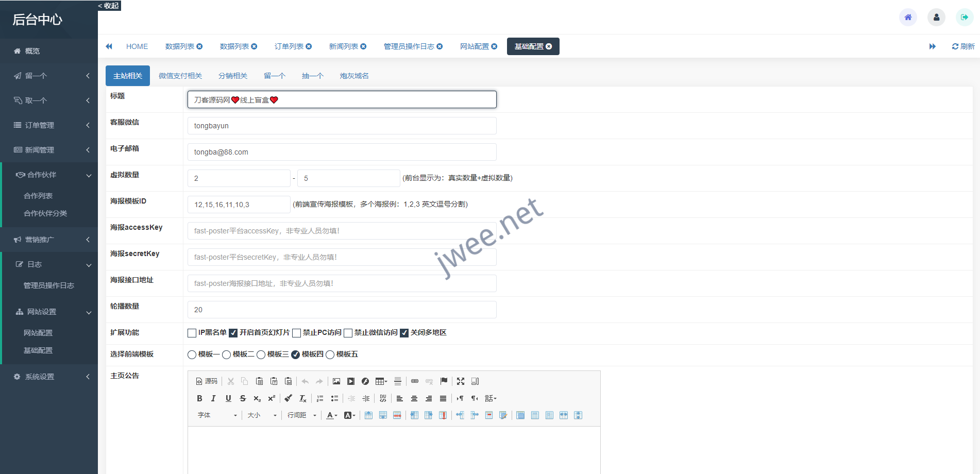
Task: Open the user profile icon
Action: pyautogui.click(x=936, y=17)
